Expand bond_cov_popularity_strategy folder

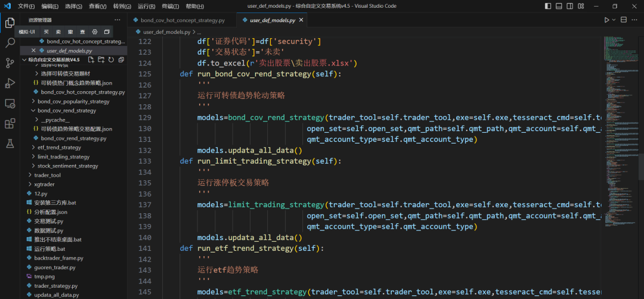pyautogui.click(x=74, y=101)
